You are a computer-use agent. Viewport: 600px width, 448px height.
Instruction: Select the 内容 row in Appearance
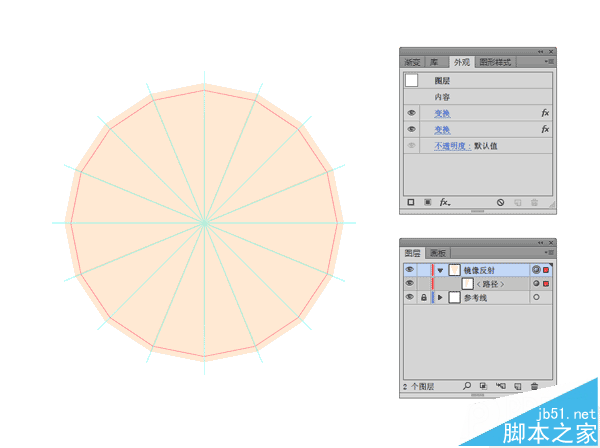pyautogui.click(x=478, y=97)
